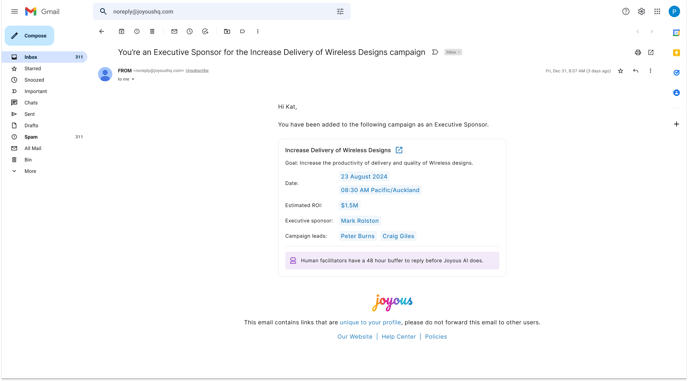Remove the Inbox label chip

point(459,52)
